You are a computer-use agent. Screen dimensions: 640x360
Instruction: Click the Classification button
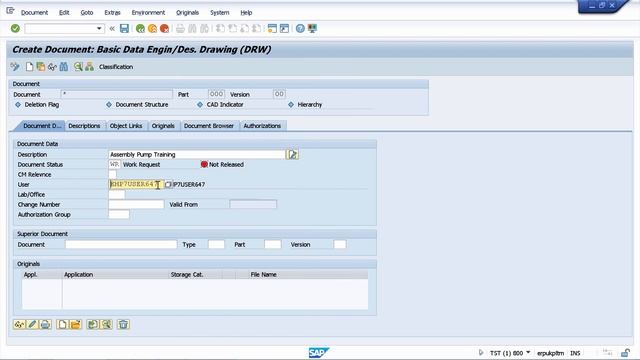[x=116, y=67]
